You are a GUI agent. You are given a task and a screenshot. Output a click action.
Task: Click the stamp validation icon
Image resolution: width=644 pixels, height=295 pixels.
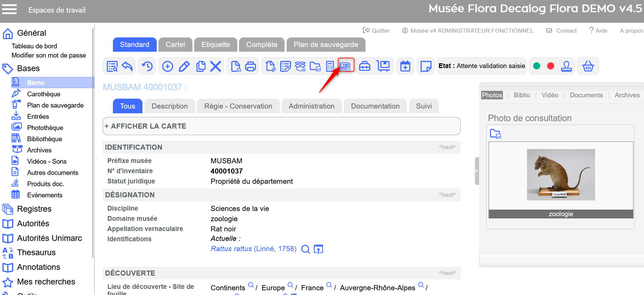click(566, 66)
